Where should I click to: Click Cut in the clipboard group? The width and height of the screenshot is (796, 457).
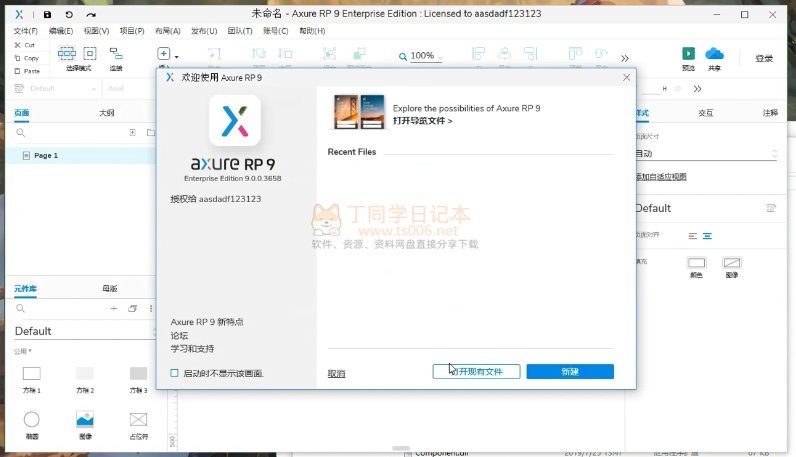point(25,45)
